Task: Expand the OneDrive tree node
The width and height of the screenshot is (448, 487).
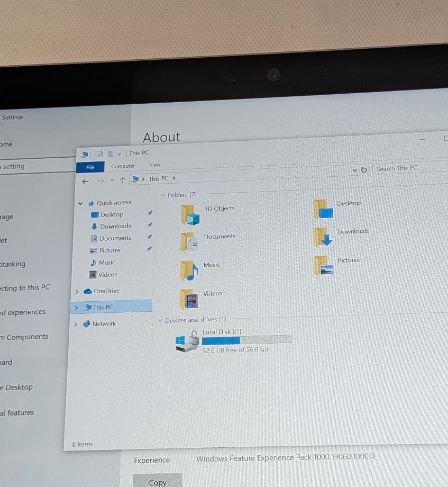Action: tap(77, 292)
